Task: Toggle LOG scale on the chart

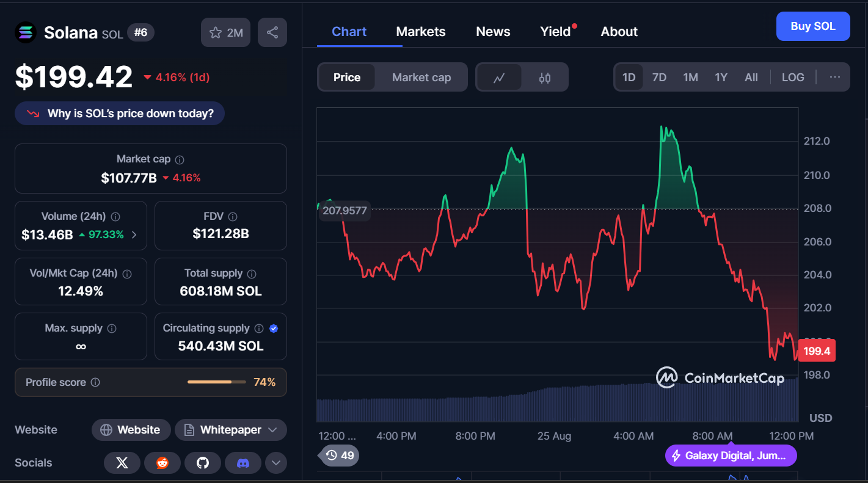Action: (x=793, y=78)
